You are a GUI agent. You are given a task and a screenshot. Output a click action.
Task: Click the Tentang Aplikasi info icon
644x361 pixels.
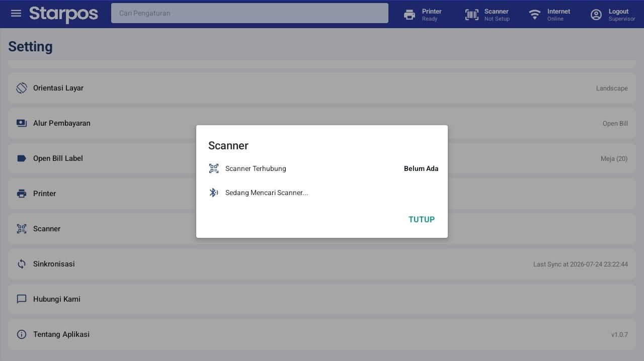tap(22, 334)
